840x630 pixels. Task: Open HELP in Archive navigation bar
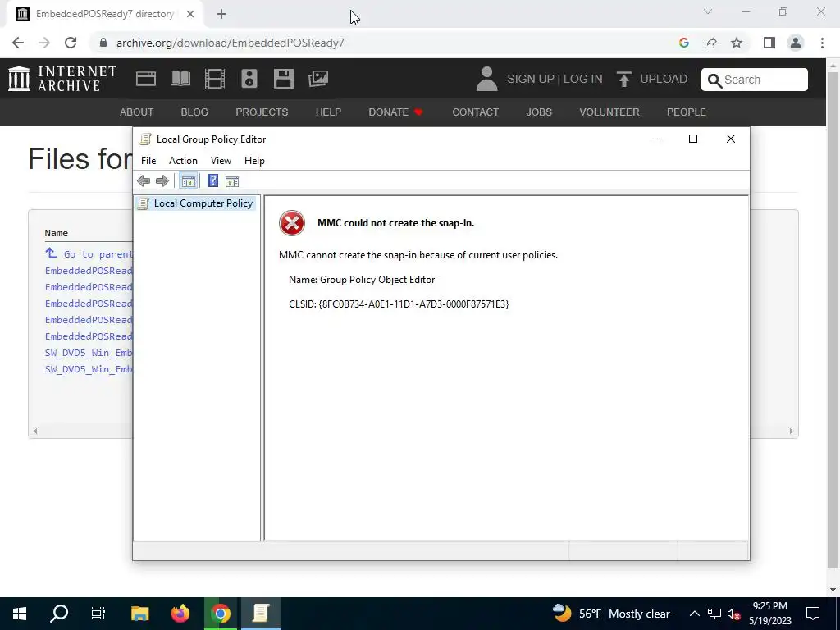pos(328,112)
